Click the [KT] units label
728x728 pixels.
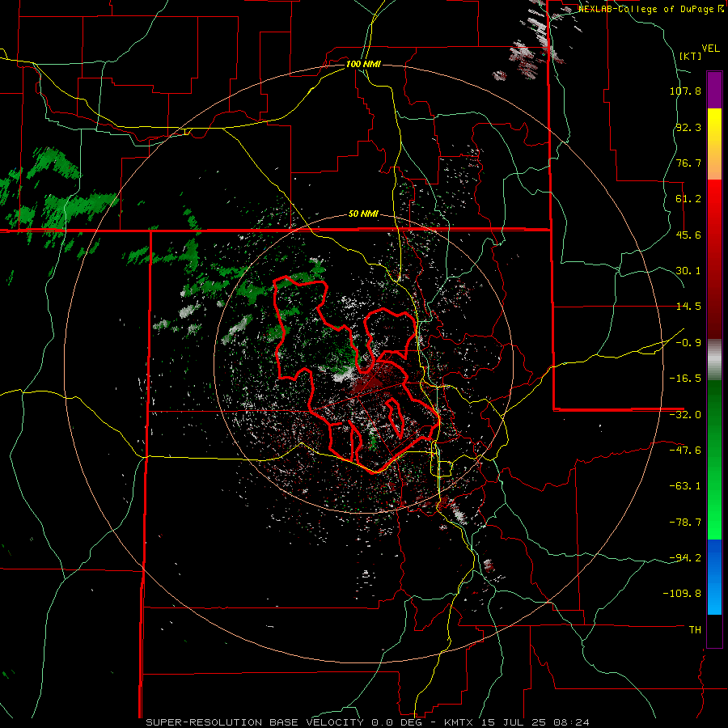click(691, 56)
